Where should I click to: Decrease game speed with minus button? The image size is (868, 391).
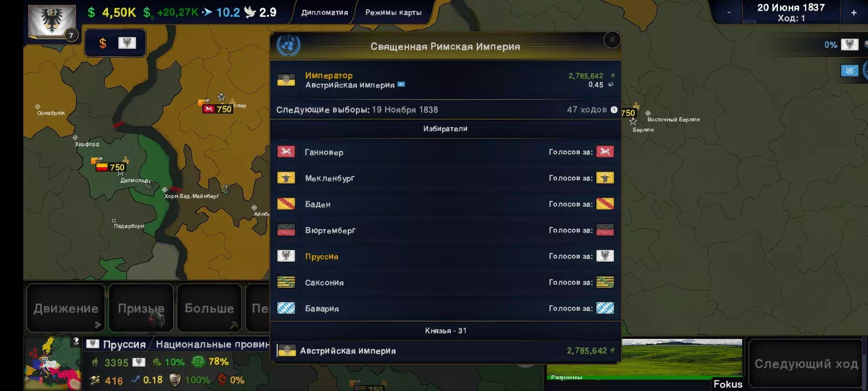click(x=729, y=12)
